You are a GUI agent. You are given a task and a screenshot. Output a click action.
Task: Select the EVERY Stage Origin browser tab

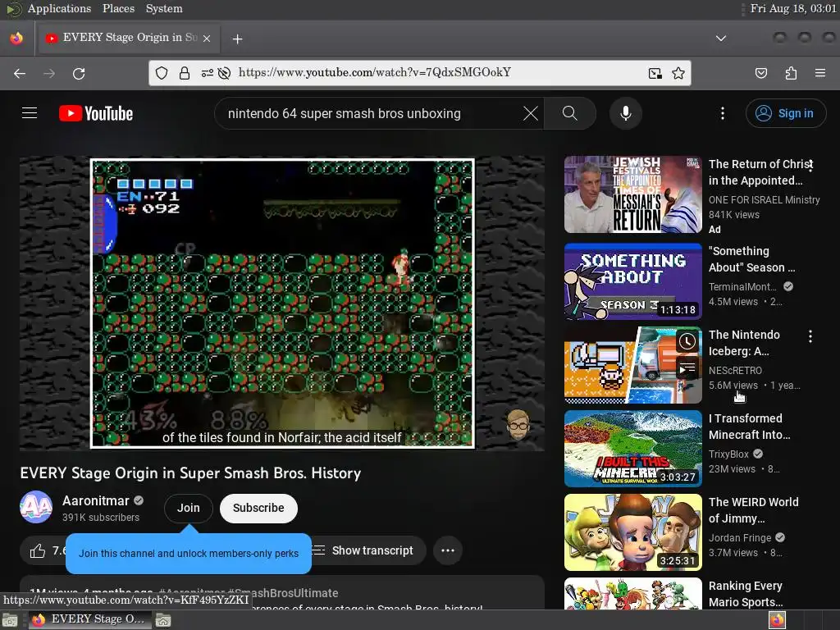click(127, 38)
